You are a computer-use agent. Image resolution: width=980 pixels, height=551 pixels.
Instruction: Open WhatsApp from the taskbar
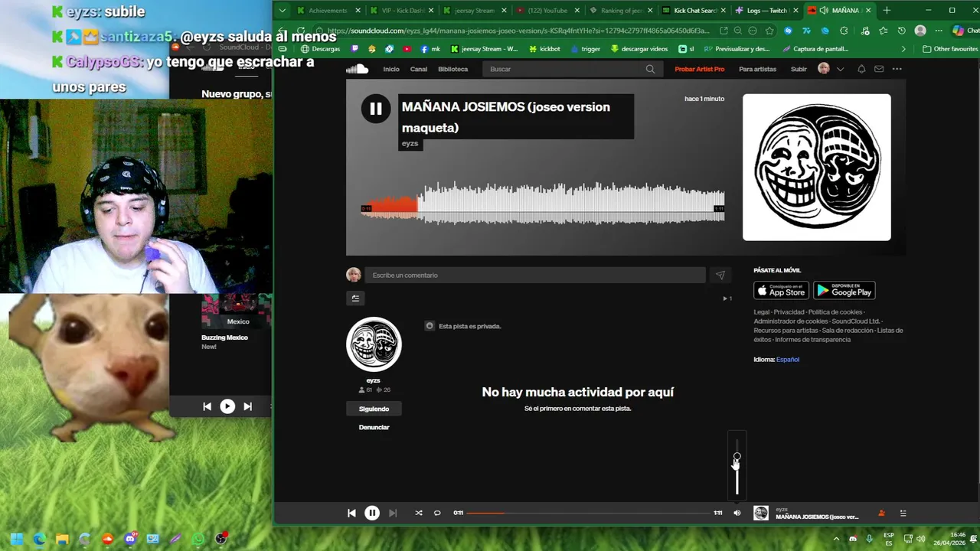point(198,539)
